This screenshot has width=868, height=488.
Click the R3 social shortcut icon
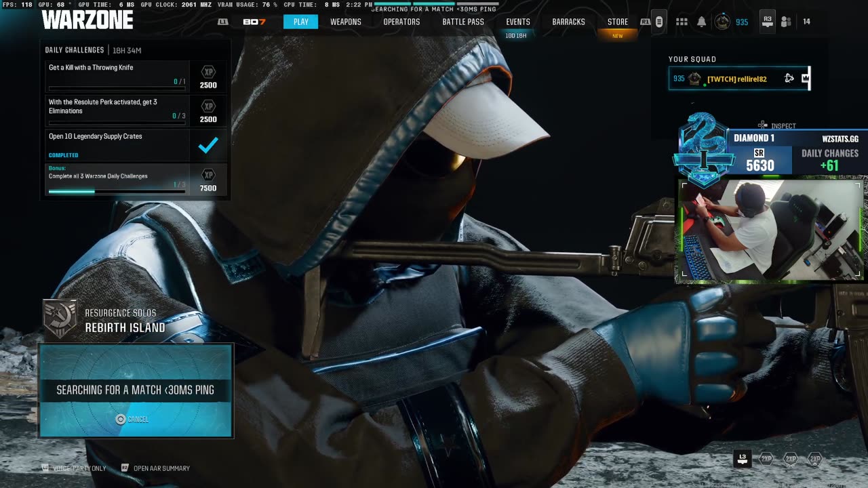click(x=768, y=22)
